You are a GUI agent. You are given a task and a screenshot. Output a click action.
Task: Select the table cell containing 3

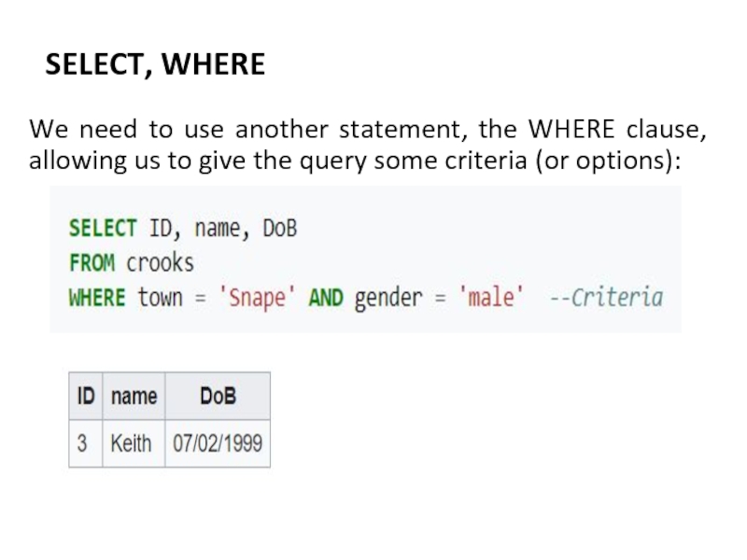pyautogui.click(x=82, y=442)
